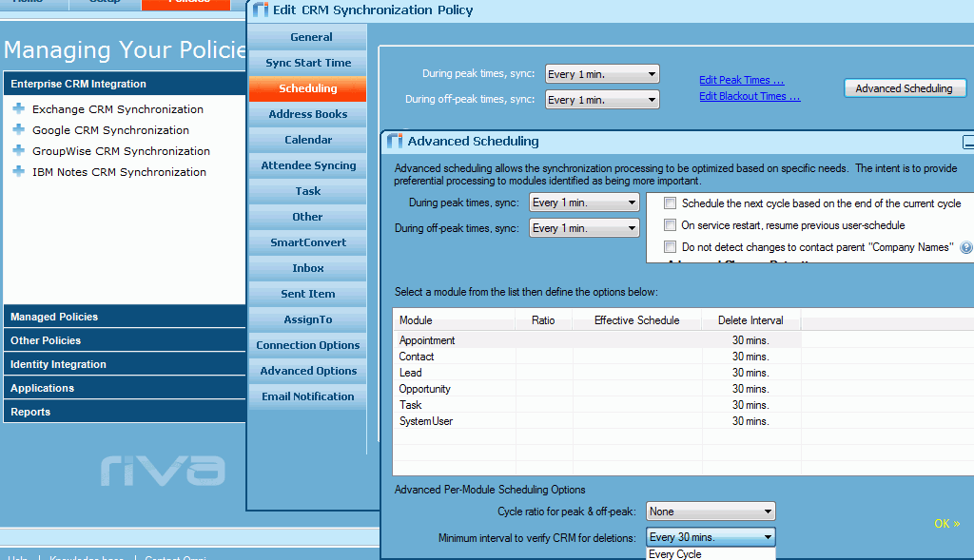Click the Advanced Scheduling button
974x560 pixels.
(x=904, y=88)
